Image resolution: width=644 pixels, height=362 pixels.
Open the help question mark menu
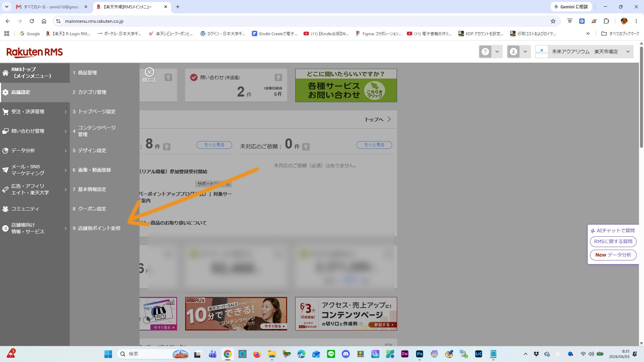coord(490,52)
